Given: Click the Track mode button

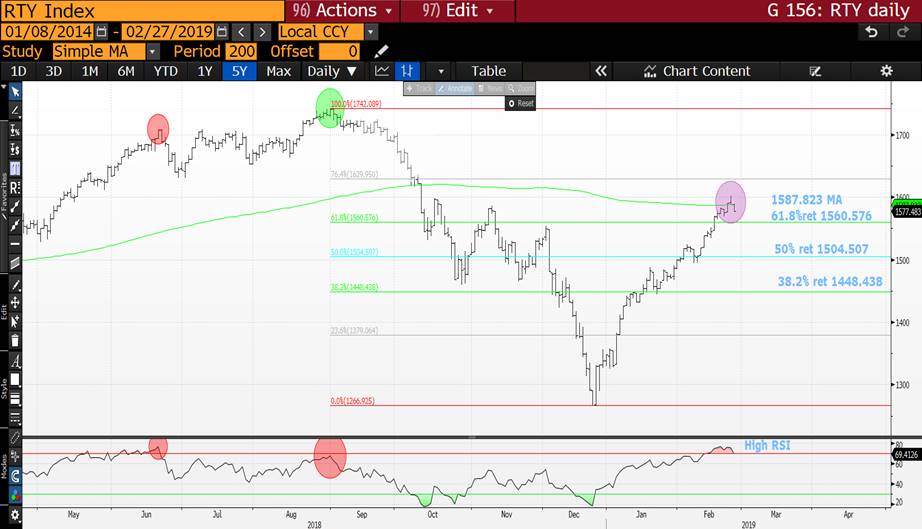Looking at the screenshot, I should click(x=419, y=89).
